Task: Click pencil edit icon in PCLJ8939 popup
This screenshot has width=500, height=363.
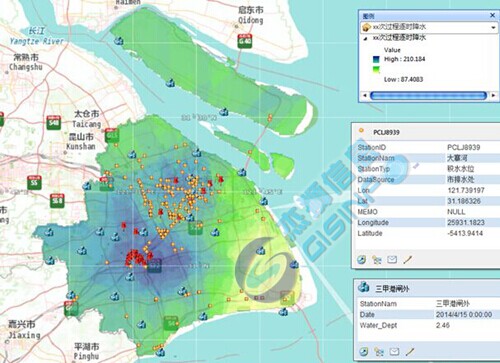Action: click(x=408, y=259)
